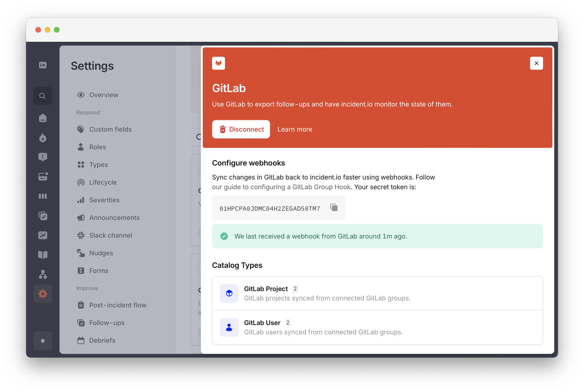Open Slack channel settings page
Viewport: 584px width, 392px height.
110,235
